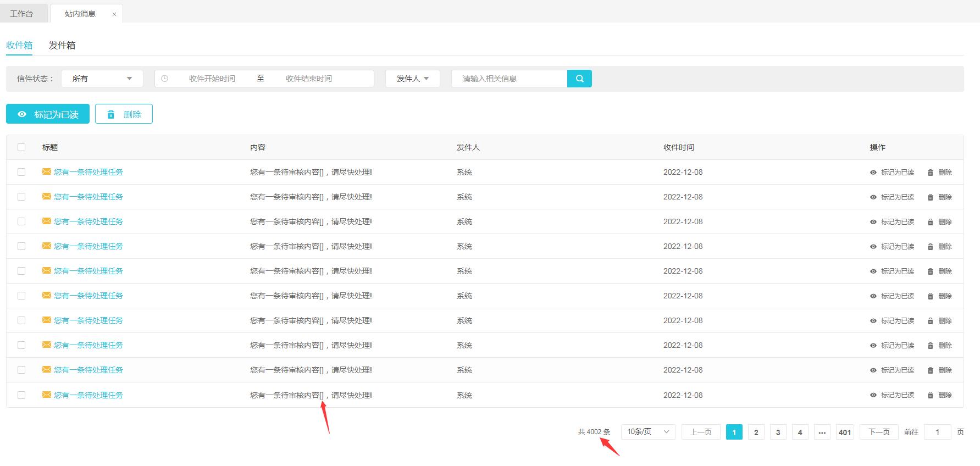The height and width of the screenshot is (466, 980).
Task: Go to page 401 in pagination
Action: tap(844, 432)
